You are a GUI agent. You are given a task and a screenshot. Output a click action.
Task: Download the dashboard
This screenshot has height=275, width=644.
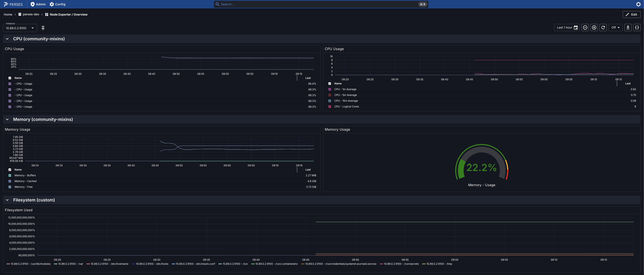click(x=628, y=27)
